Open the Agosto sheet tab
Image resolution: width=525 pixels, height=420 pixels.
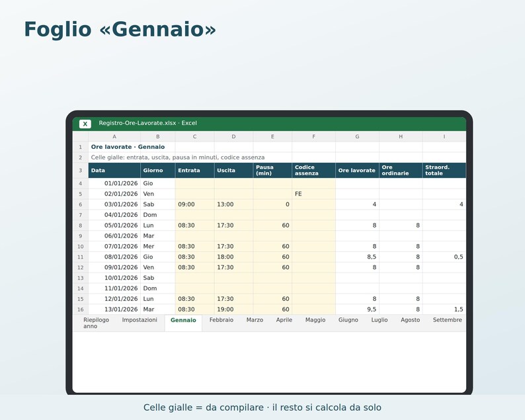pos(410,320)
